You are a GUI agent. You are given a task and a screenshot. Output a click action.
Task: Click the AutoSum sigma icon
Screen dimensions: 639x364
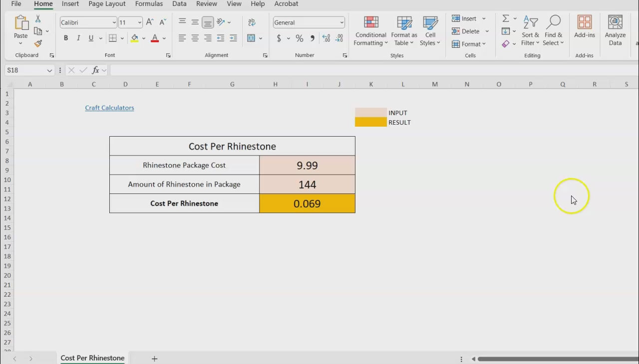[506, 18]
